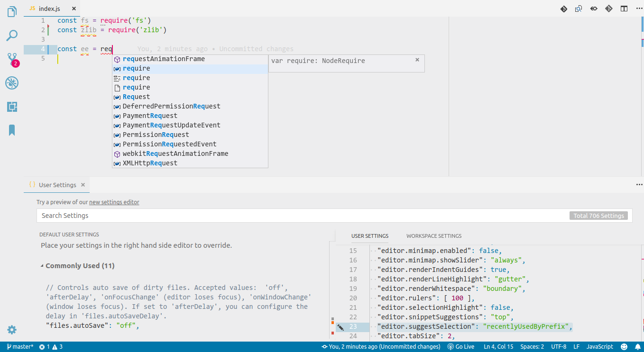Split the editor using the split layout icon
This screenshot has width=644, height=352.
(624, 8)
